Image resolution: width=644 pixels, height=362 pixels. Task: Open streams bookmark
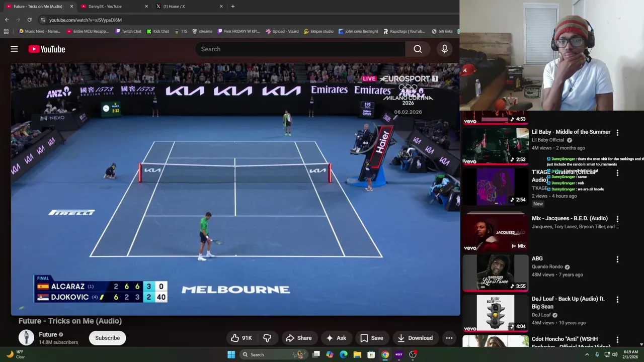coord(202,31)
